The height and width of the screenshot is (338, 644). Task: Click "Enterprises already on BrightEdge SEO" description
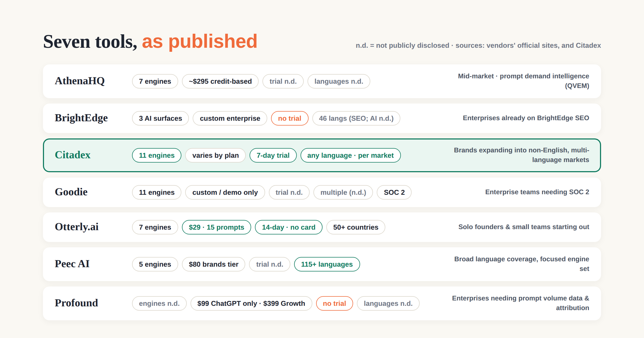tap(526, 118)
